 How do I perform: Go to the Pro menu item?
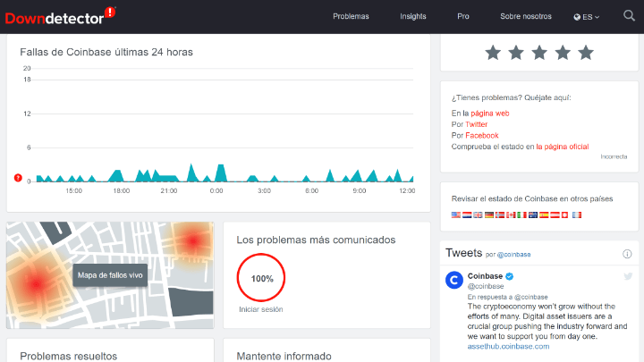463,16
